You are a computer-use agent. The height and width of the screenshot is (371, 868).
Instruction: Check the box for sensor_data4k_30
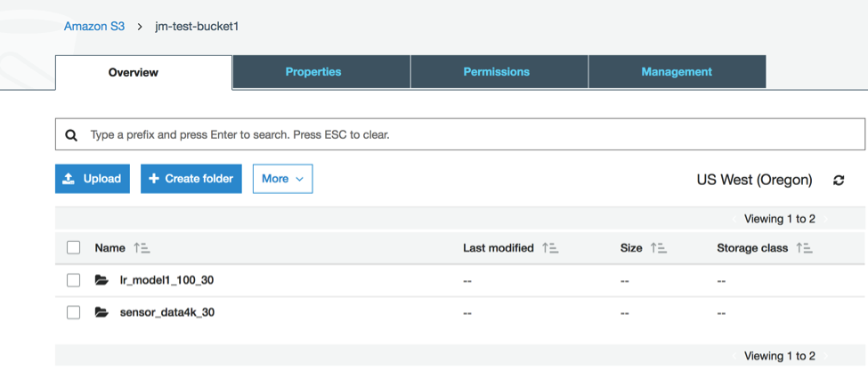pos(74,312)
